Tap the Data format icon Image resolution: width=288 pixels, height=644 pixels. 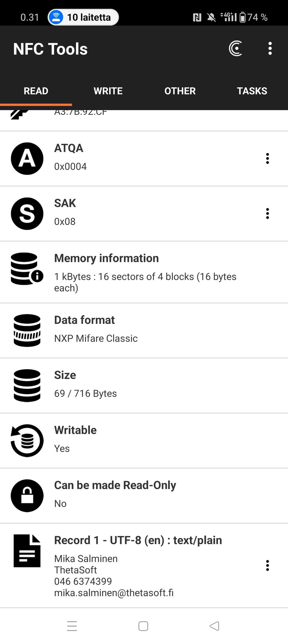pyautogui.click(x=27, y=330)
